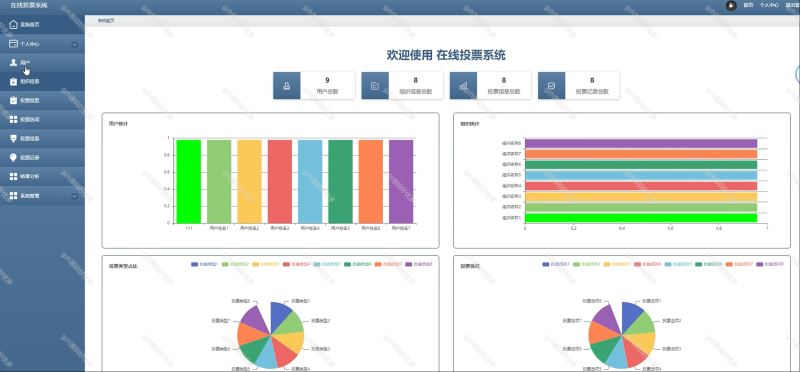Toggle 投票选项7 orange legend in right pie
This screenshot has width=800, height=372.
(739, 264)
